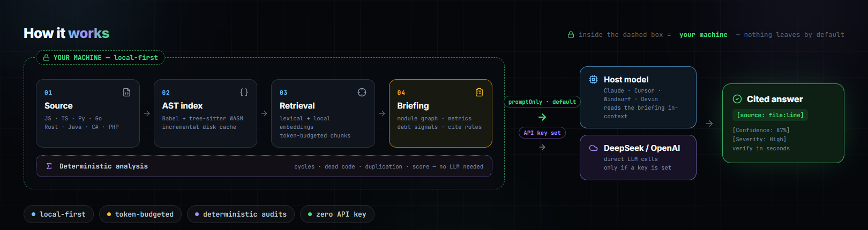Click 'debt signals · cite rules' text

pos(439,127)
